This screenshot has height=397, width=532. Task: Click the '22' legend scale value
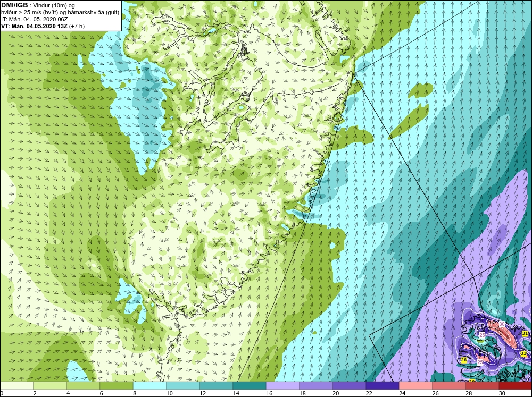[x=369, y=393]
